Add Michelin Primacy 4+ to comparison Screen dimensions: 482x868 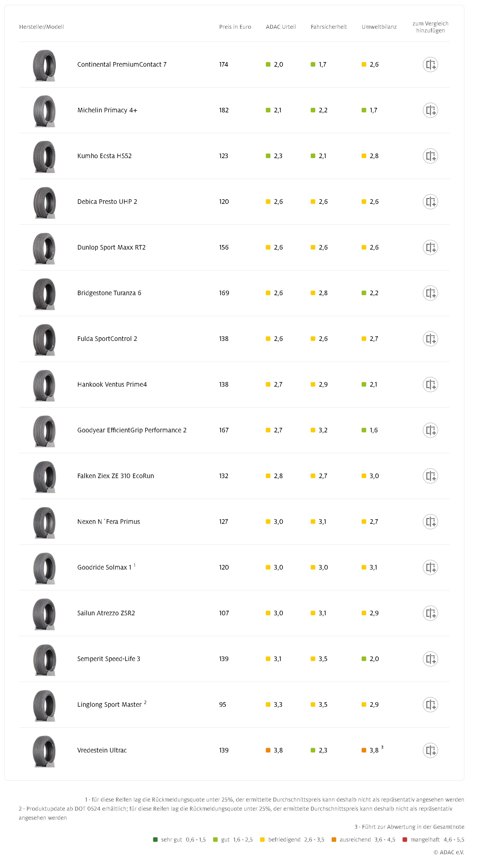[x=430, y=110]
